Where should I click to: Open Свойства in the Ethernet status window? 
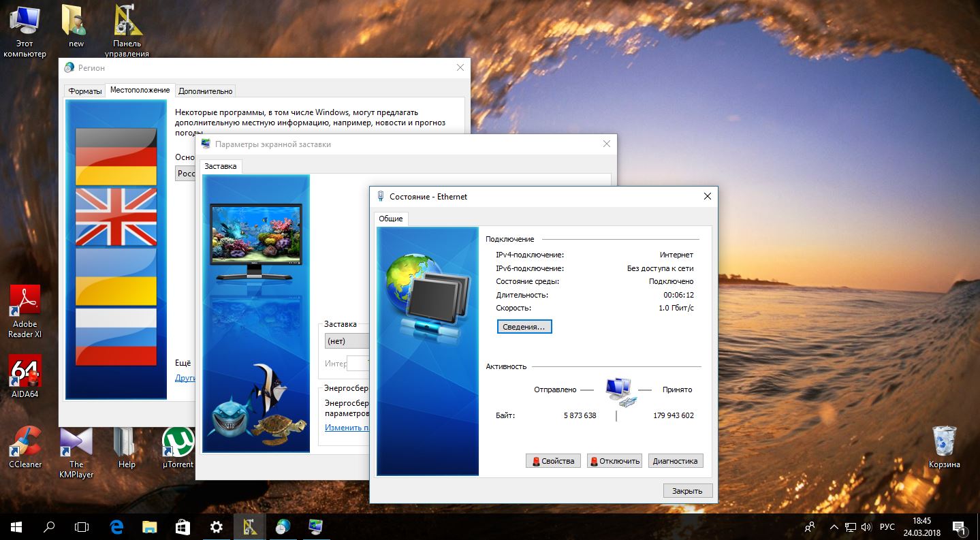click(554, 461)
